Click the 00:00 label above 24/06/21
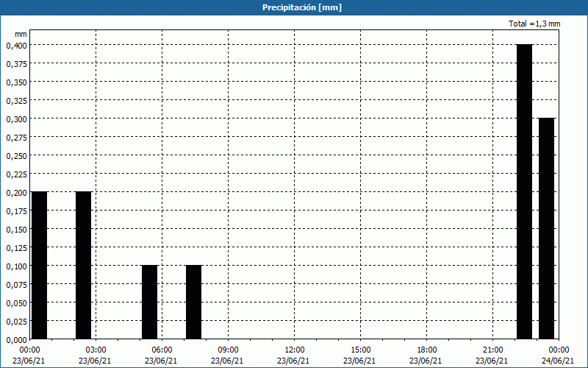Screen dimensions: 588x368 click(559, 350)
